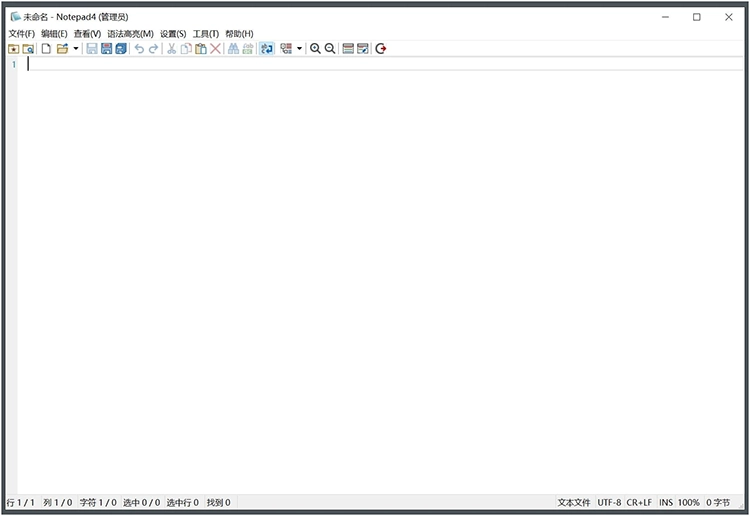Click the Find binoculars icon
Viewport: 750px width, 516px height.
pyautogui.click(x=233, y=48)
